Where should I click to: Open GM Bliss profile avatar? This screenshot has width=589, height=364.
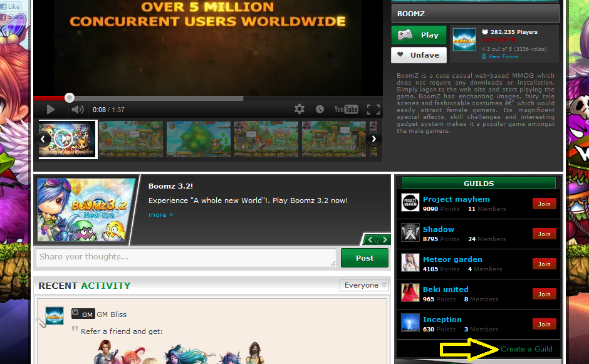pos(55,316)
